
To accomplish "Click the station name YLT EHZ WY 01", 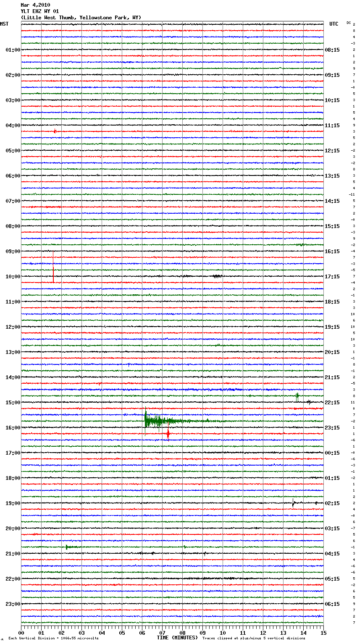I will click(x=40, y=11).
